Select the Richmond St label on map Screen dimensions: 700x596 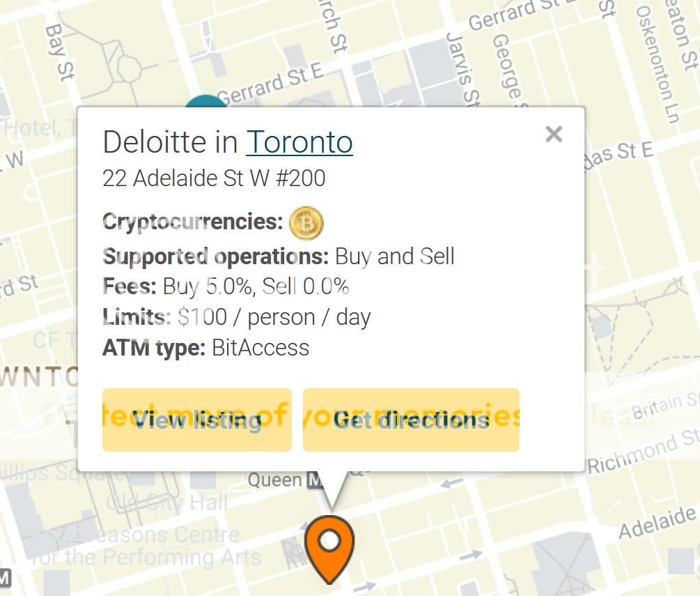[643, 452]
